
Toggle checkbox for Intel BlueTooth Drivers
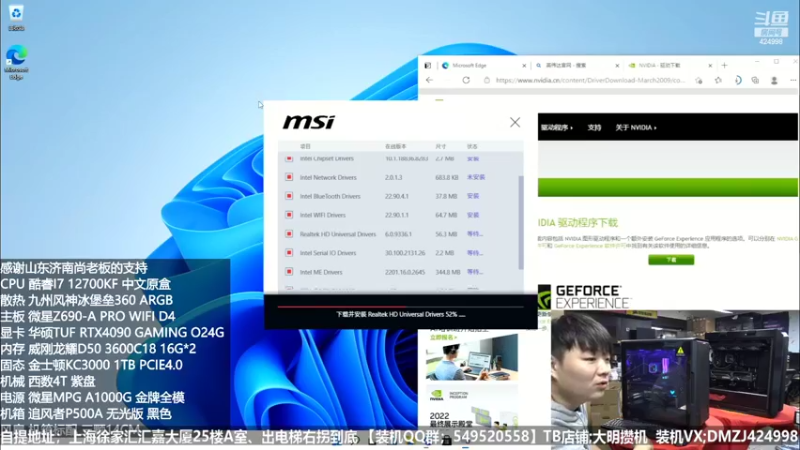289,196
